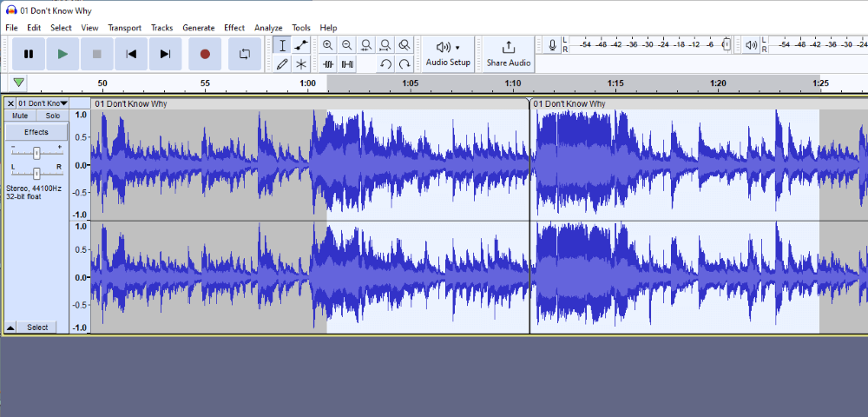Image resolution: width=868 pixels, height=417 pixels.
Task: Click the Stereo, 44100Hz track info text
Action: pos(34,189)
